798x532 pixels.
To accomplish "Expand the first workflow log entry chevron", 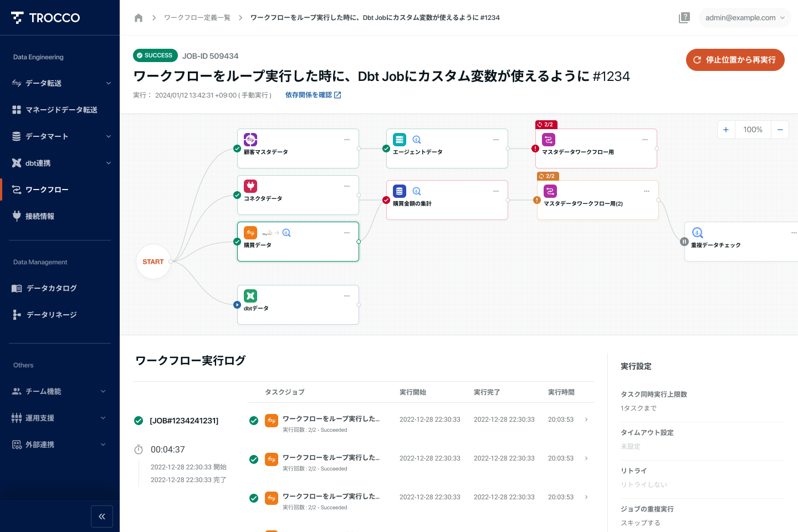I will (x=586, y=420).
